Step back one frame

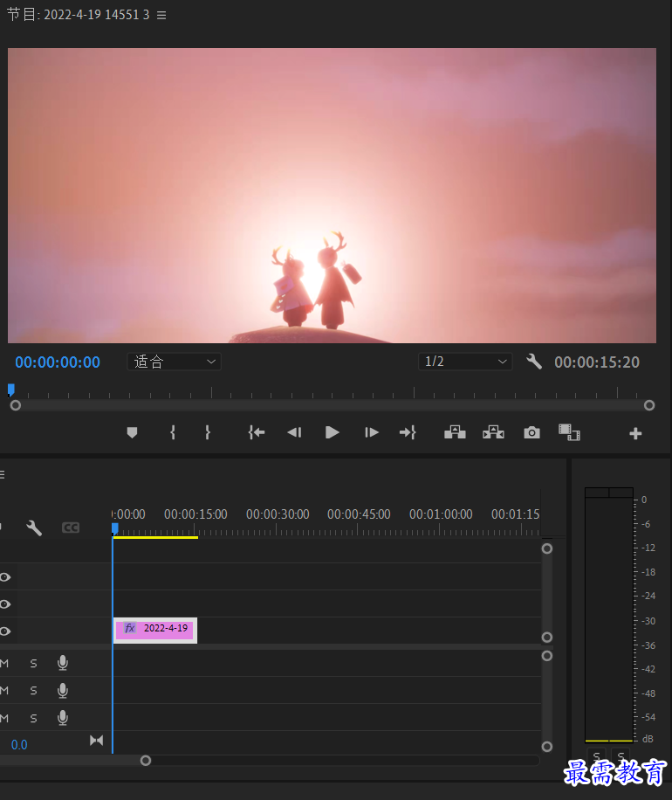[295, 432]
